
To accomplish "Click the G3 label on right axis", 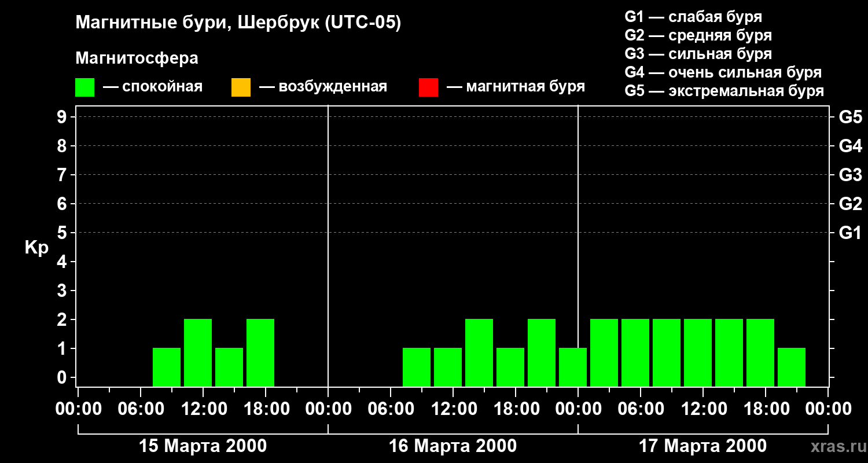I will tap(850, 175).
